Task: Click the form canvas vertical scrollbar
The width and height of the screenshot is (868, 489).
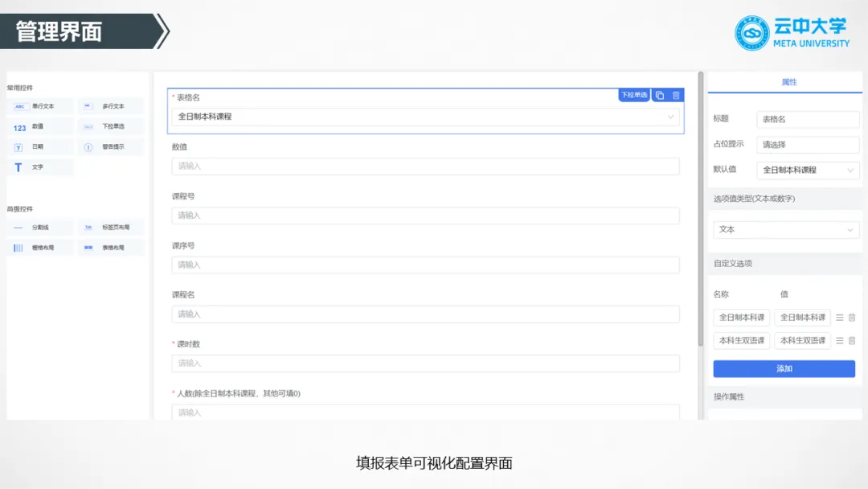Action: 700,209
